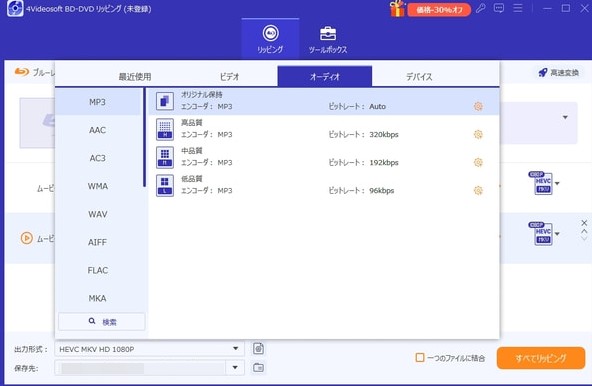Viewport: 592px width, 386px height.
Task: Click the オリジナル保持 profile icon
Action: tap(165, 101)
